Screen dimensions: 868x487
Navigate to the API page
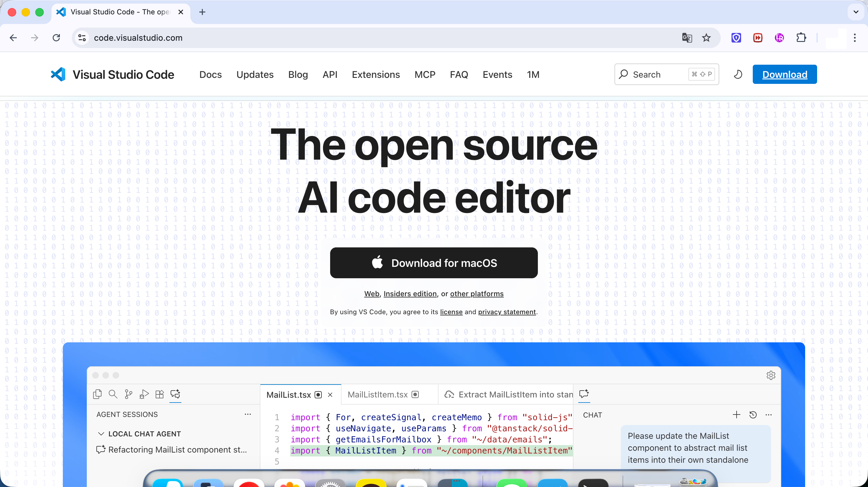pos(330,75)
